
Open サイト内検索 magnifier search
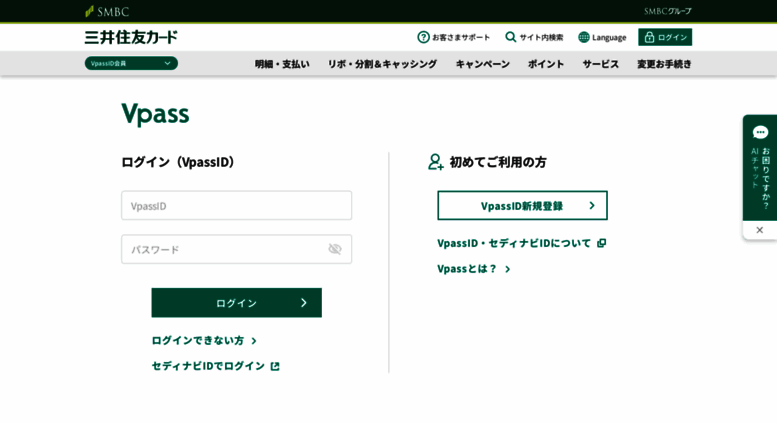pos(511,37)
